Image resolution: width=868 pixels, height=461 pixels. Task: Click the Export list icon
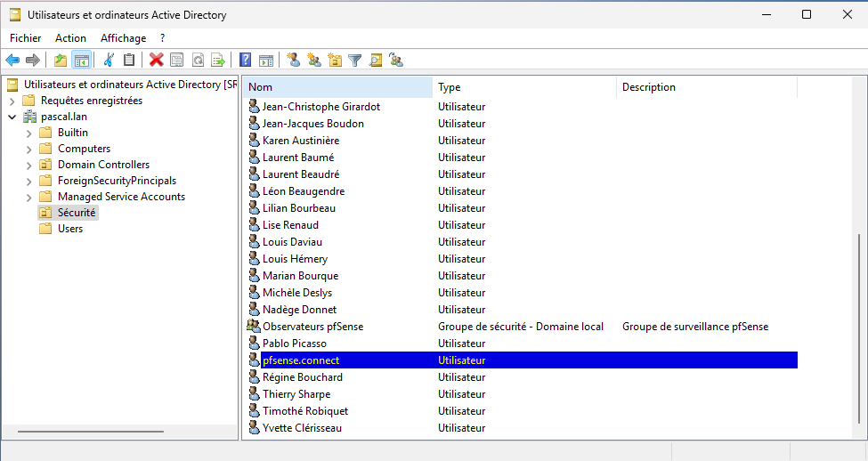pyautogui.click(x=218, y=60)
